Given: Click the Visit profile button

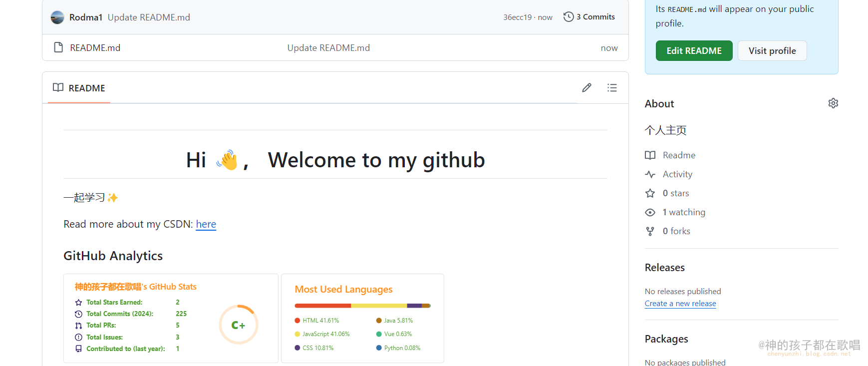Looking at the screenshot, I should [x=772, y=51].
